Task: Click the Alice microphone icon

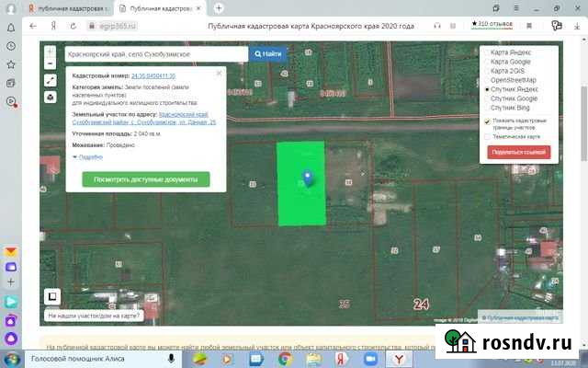Action: [x=171, y=359]
